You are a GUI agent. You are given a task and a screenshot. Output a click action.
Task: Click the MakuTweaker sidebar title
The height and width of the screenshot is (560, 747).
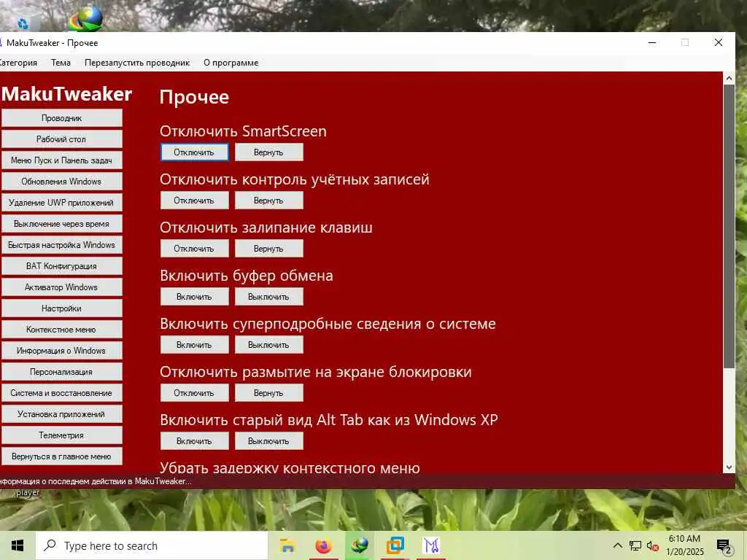coord(66,94)
